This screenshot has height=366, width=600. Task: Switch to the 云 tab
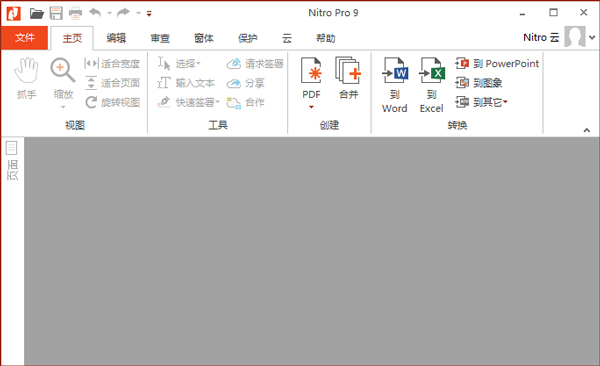pos(287,38)
